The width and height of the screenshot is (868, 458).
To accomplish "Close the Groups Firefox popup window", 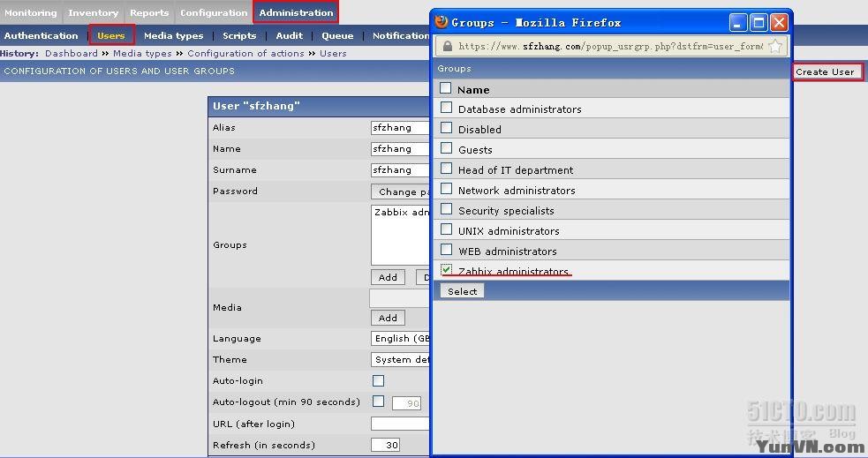I will pos(779,23).
